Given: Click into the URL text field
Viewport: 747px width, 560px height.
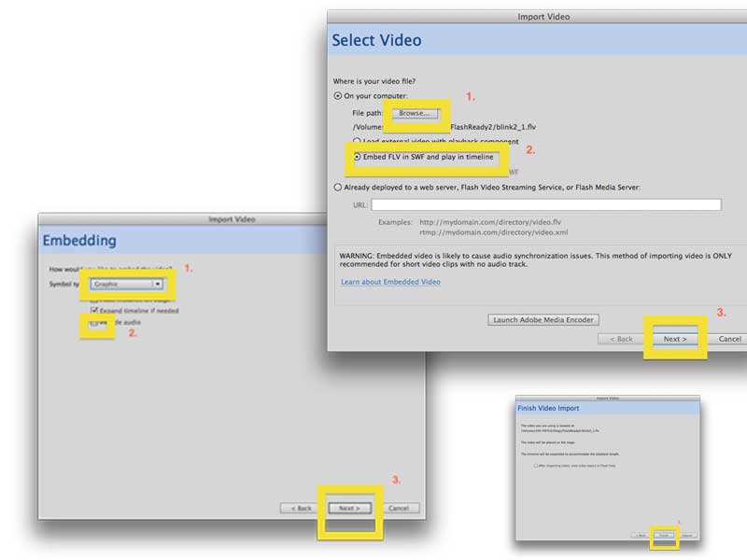Looking at the screenshot, I should pos(545,204).
